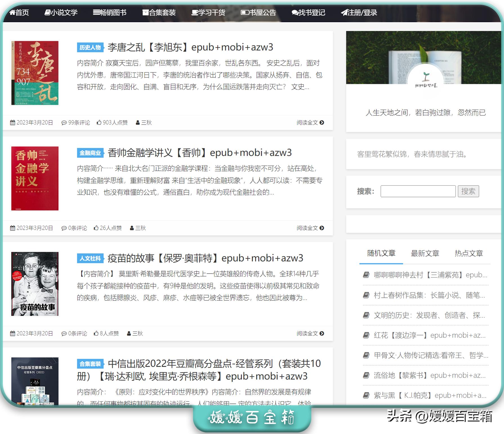Viewport: 504px width, 434px height.
Task: Click the book icon beside 紫与黑【K.J.帕克】
Action: pos(366,395)
